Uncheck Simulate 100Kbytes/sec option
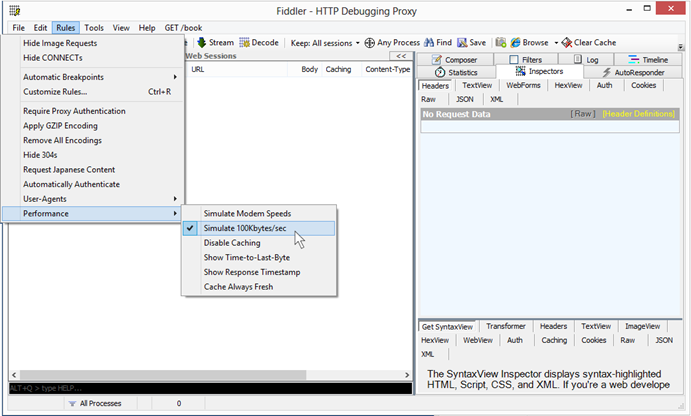 click(x=259, y=228)
